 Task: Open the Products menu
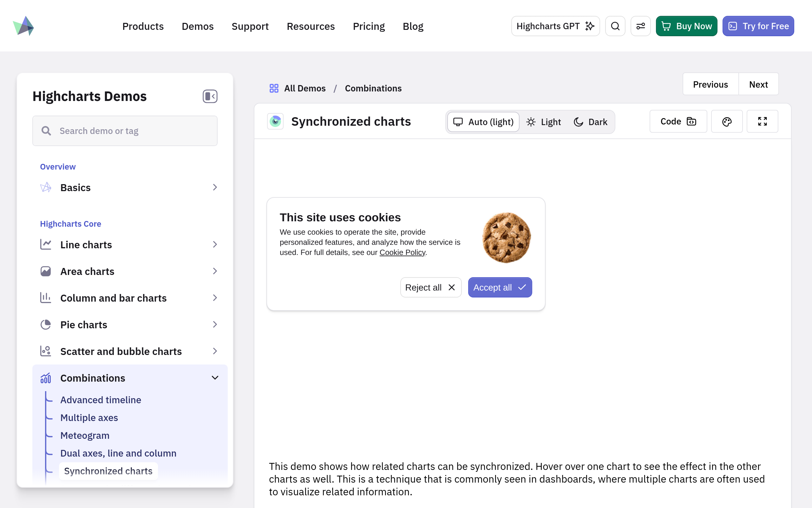tap(143, 26)
